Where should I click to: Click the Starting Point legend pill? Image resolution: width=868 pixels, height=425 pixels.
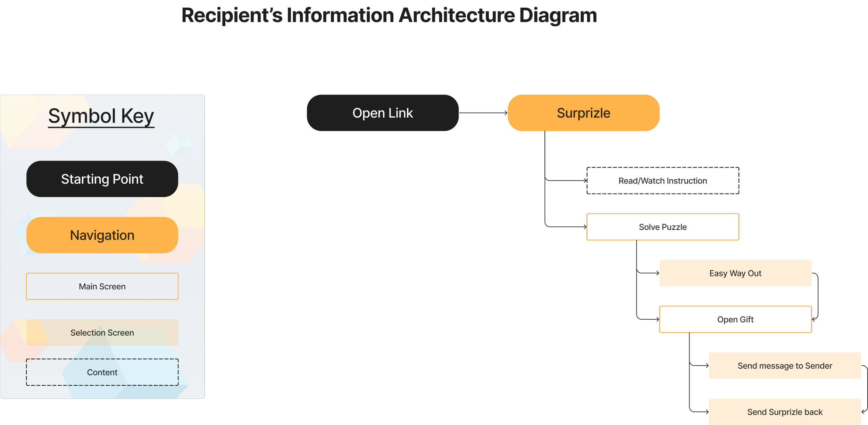[x=102, y=179]
